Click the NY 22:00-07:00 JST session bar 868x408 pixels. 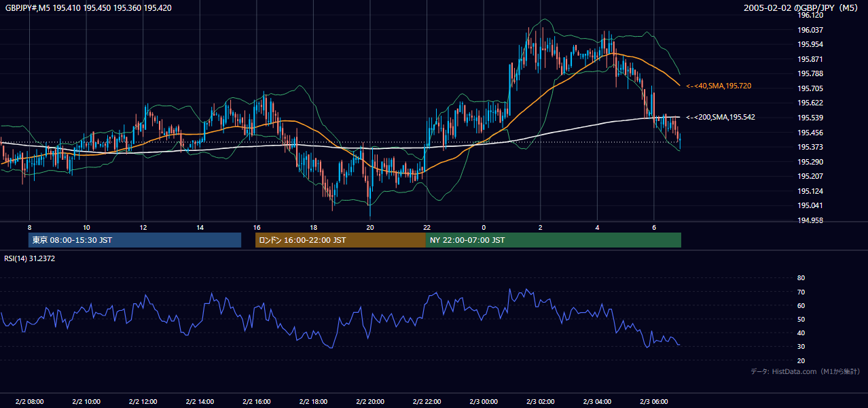(x=554, y=240)
